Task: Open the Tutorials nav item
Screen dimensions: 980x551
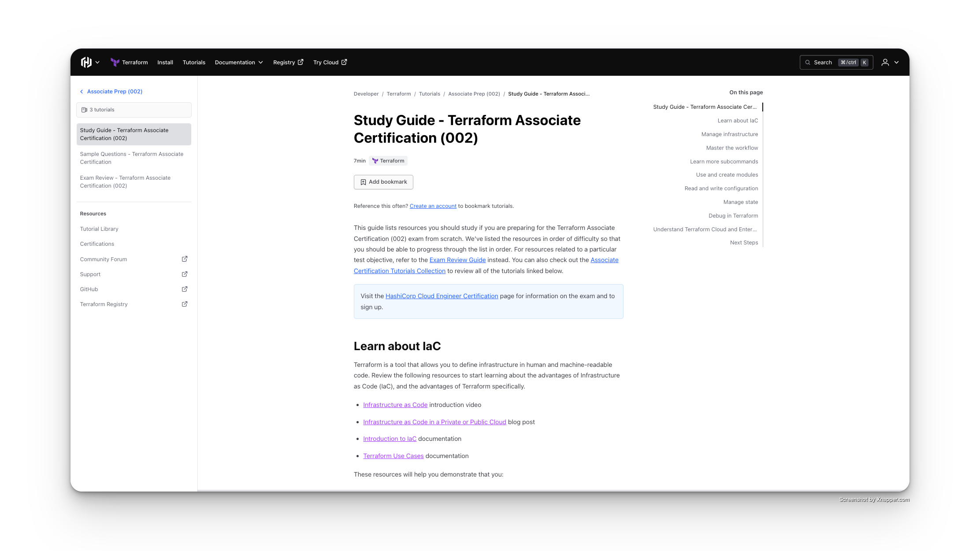Action: point(194,63)
